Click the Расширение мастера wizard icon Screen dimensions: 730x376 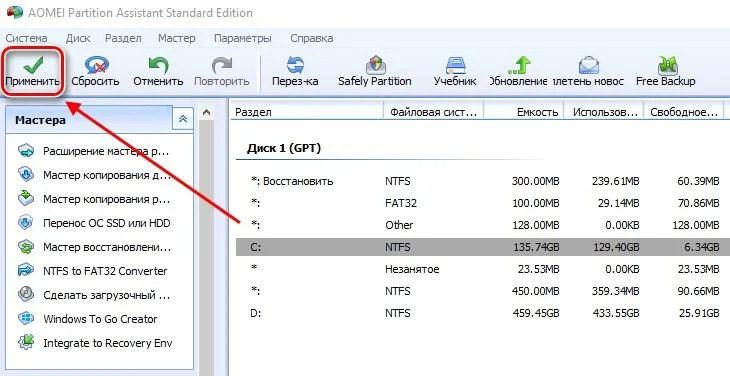(26, 151)
